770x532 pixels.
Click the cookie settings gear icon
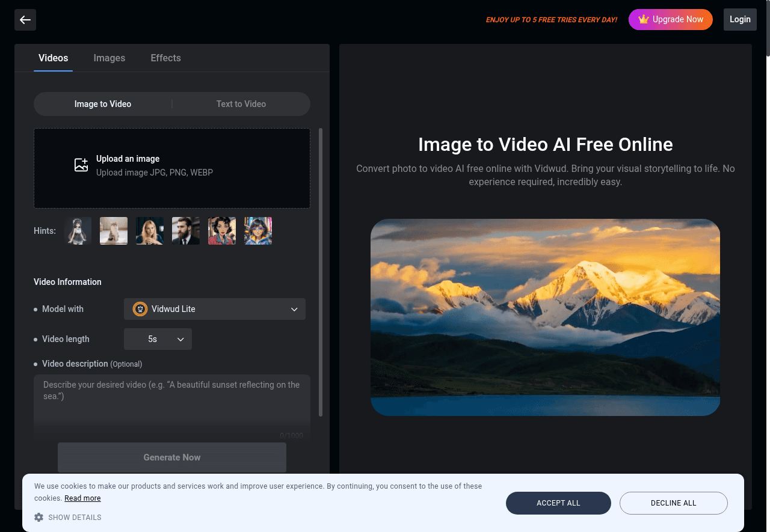(x=39, y=518)
